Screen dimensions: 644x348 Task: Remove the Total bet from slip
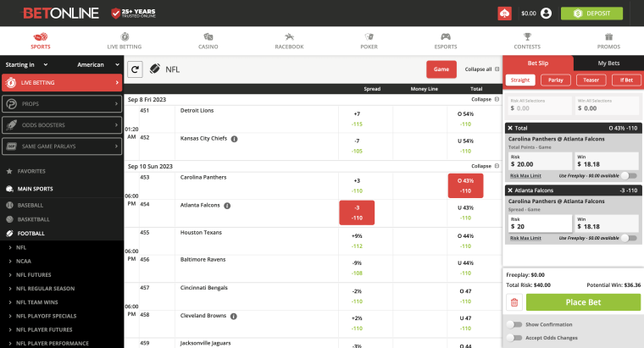pos(510,128)
